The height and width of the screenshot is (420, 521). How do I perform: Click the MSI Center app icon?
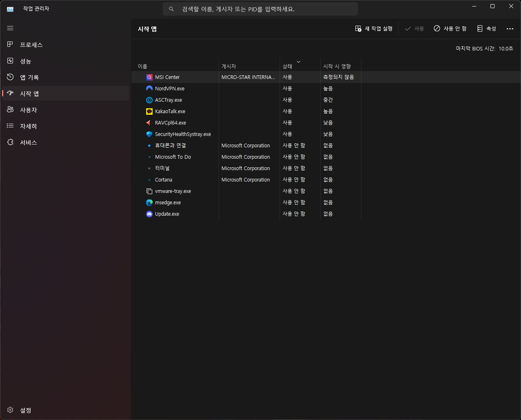pos(149,77)
